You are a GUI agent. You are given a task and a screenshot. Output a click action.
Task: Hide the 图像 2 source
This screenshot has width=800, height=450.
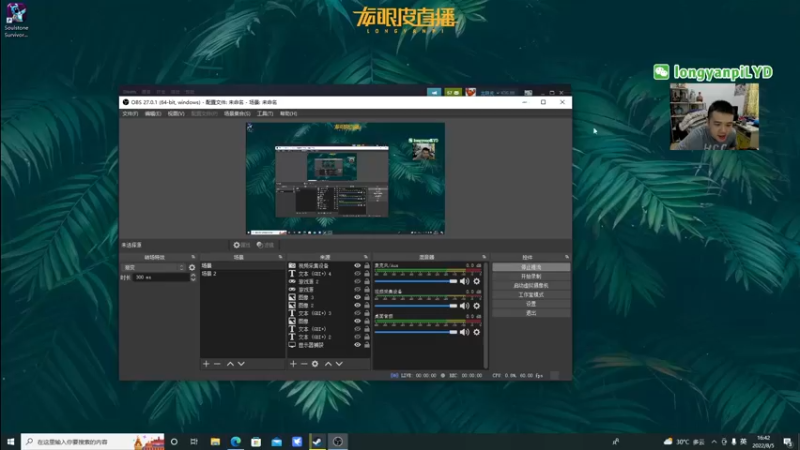pyautogui.click(x=357, y=305)
